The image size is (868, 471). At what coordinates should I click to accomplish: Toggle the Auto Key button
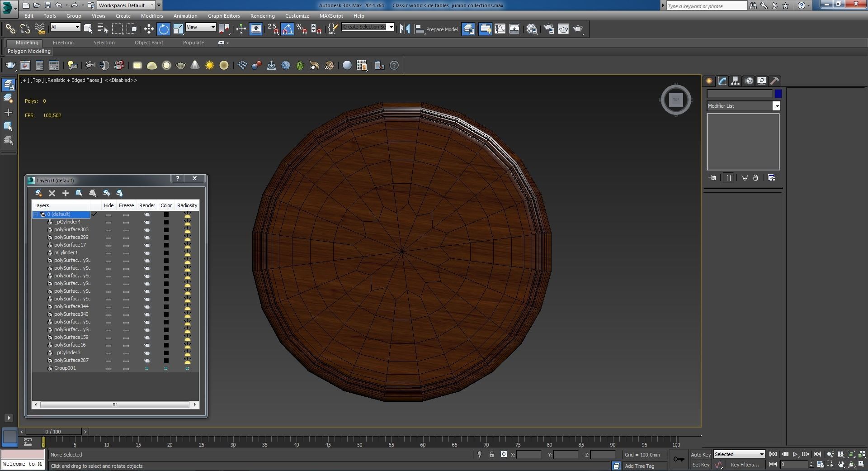(701, 455)
